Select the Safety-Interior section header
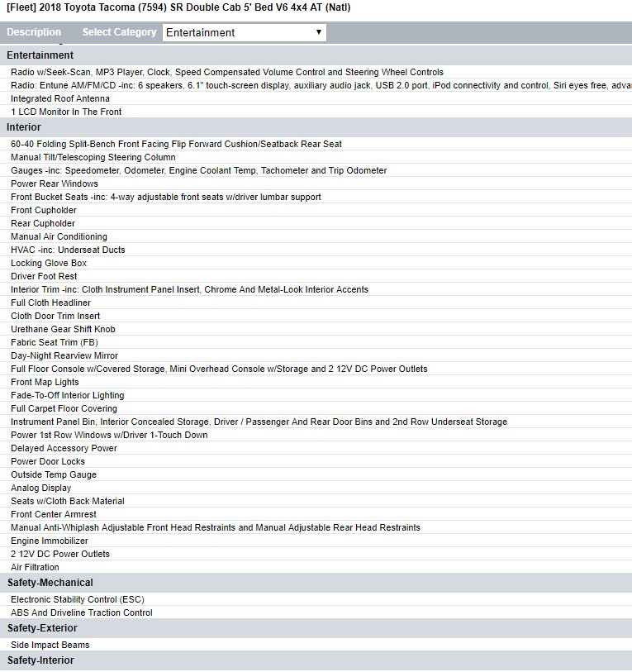The height and width of the screenshot is (672, 632). [x=316, y=660]
